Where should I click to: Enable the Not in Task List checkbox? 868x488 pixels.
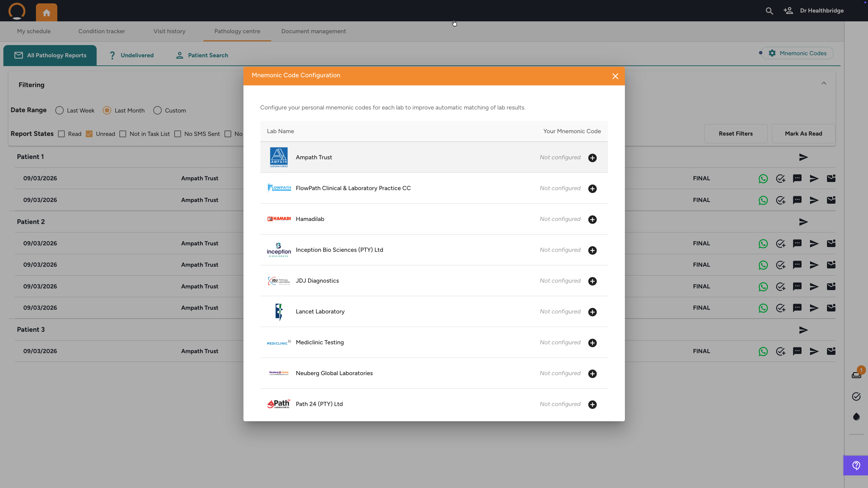(x=123, y=134)
